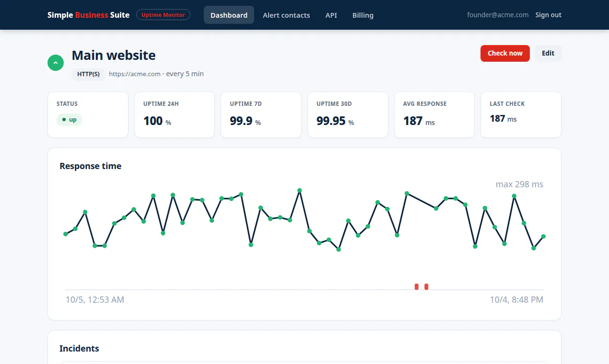This screenshot has height=364, width=609.
Task: Click the HTTP(S) type badge
Action: 88,74
